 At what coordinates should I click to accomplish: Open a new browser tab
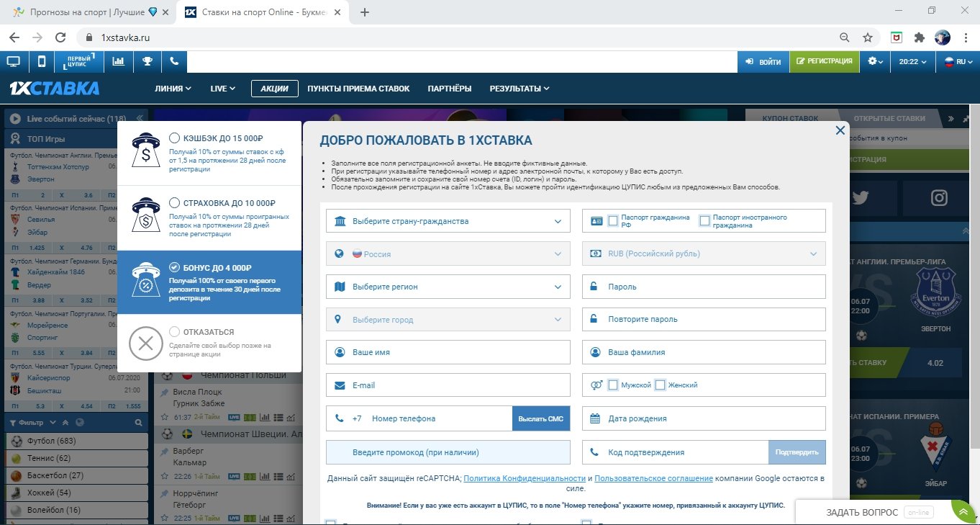click(365, 12)
